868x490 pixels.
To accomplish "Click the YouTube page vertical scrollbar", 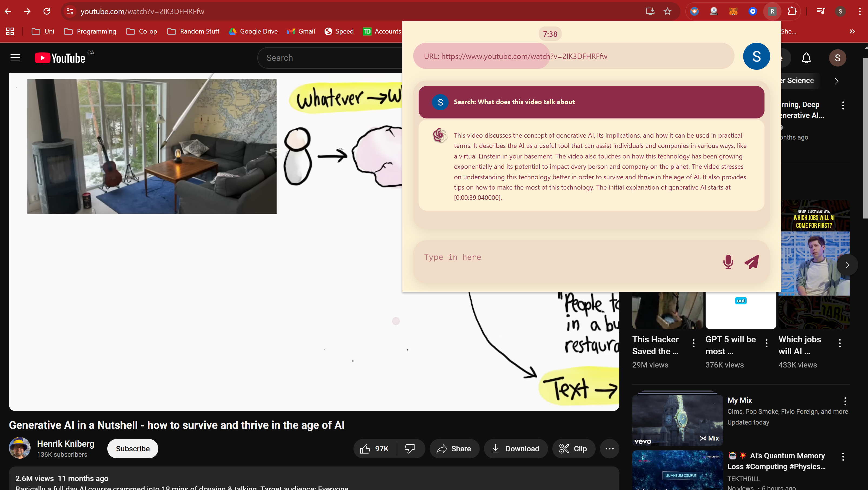I will (x=865, y=138).
